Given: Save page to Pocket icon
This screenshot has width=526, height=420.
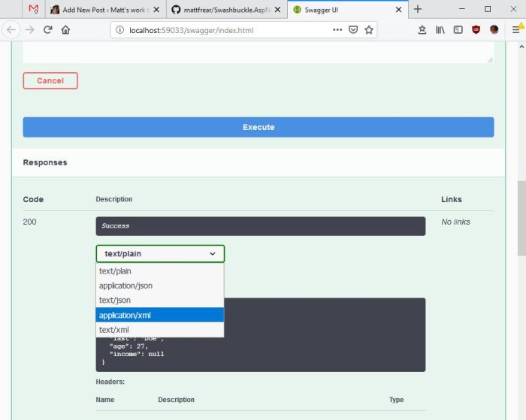Looking at the screenshot, I should pyautogui.click(x=353, y=30).
